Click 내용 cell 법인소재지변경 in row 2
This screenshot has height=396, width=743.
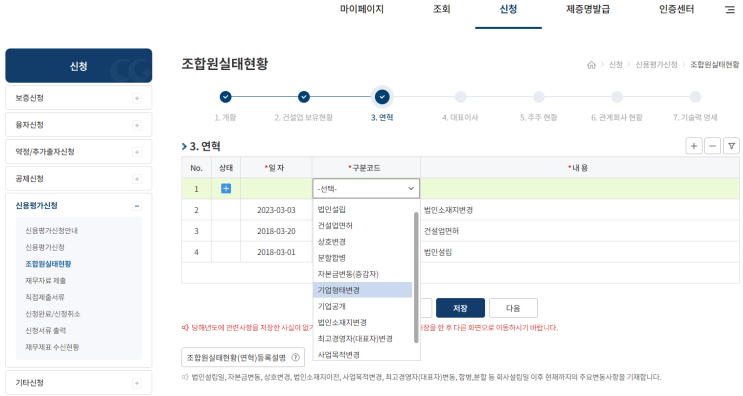[580, 210]
